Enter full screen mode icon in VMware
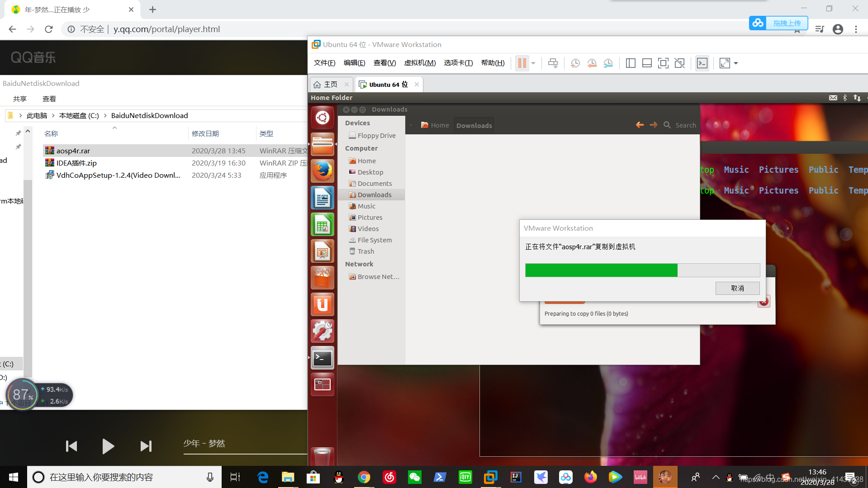 [663, 63]
